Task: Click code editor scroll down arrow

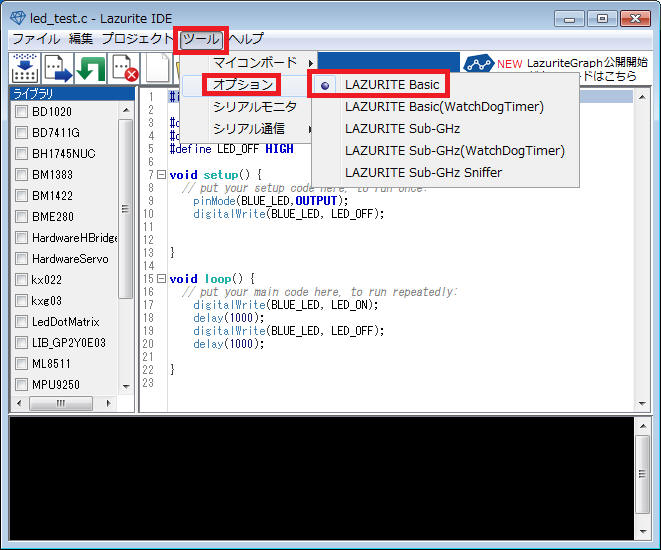Action: click(642, 404)
